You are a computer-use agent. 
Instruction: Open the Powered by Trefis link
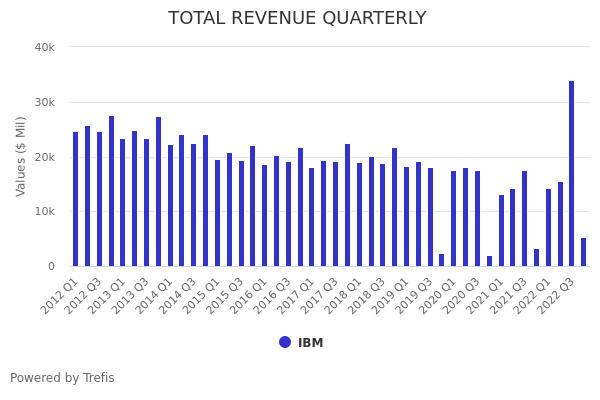pyautogui.click(x=62, y=378)
